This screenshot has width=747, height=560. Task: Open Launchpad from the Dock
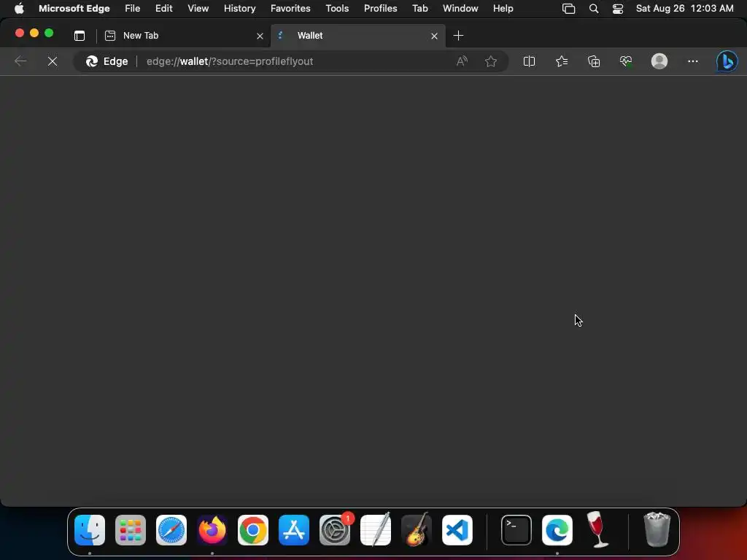131,530
